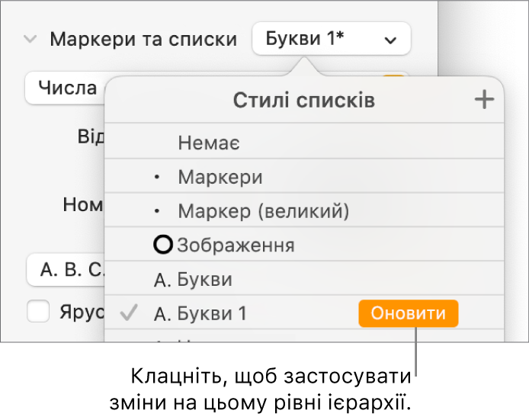Choose the Маркери list style
The width and height of the screenshot is (529, 420).
pyautogui.click(x=304, y=176)
